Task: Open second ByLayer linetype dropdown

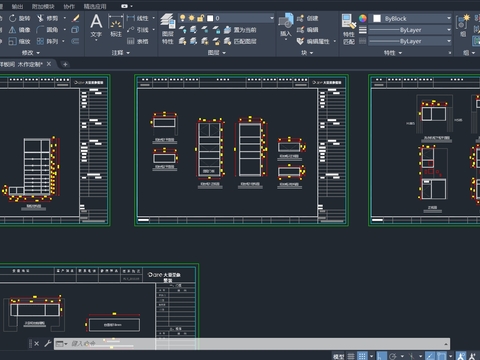Action: point(449,41)
